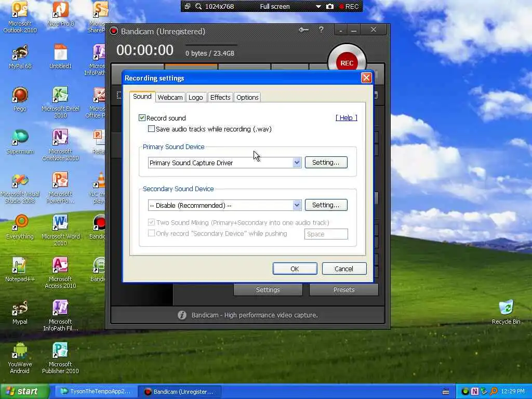Select Microsoft OneNote 2010 desktop icon

click(60, 145)
